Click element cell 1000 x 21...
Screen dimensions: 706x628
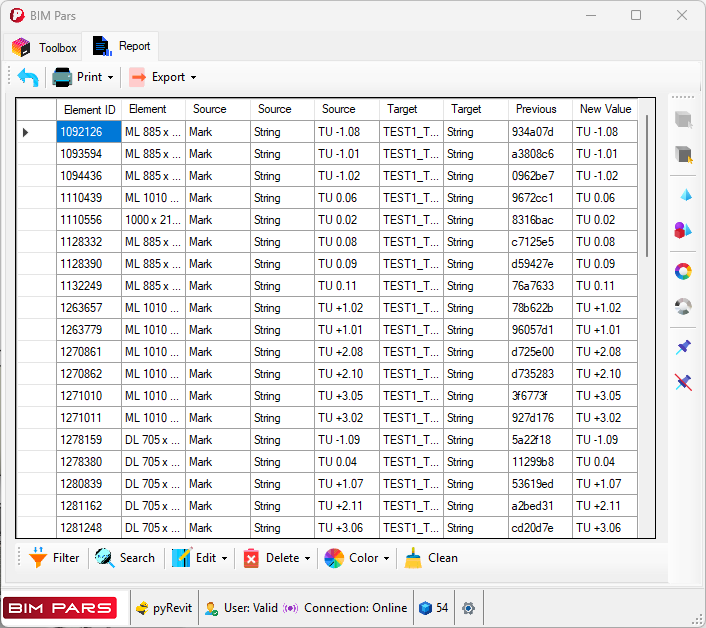[153, 220]
